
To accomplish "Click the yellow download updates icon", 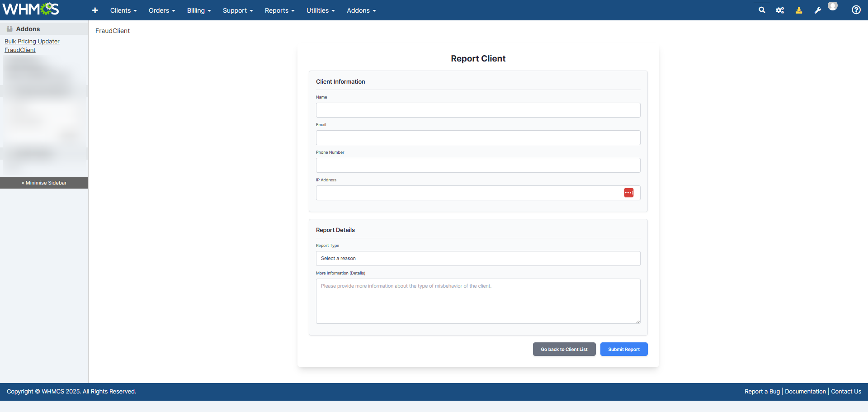I will (x=799, y=10).
